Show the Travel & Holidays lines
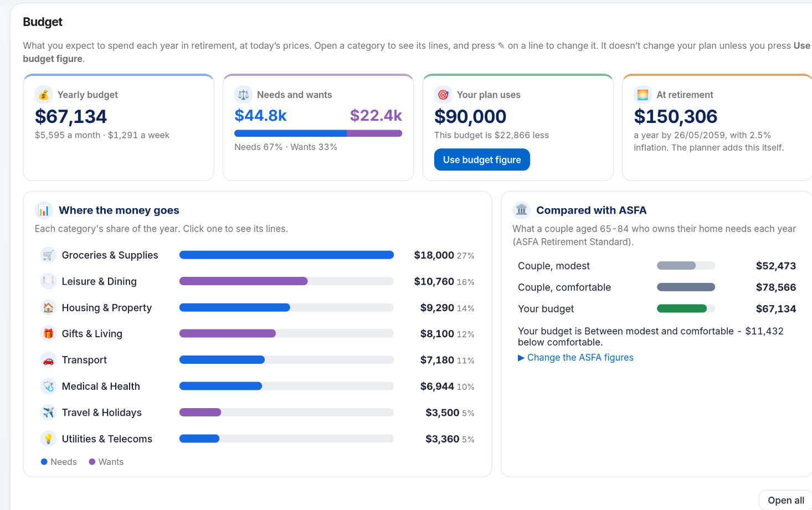 [258, 413]
